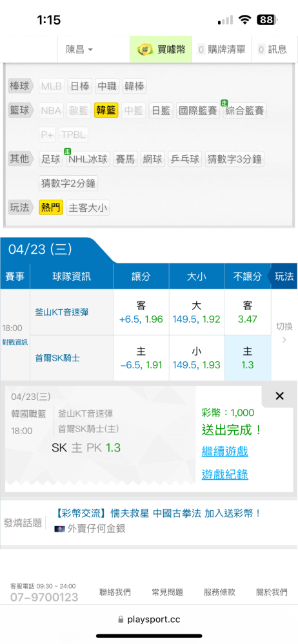Open 訊息 messages
The width and height of the screenshot is (298, 644).
[272, 50]
